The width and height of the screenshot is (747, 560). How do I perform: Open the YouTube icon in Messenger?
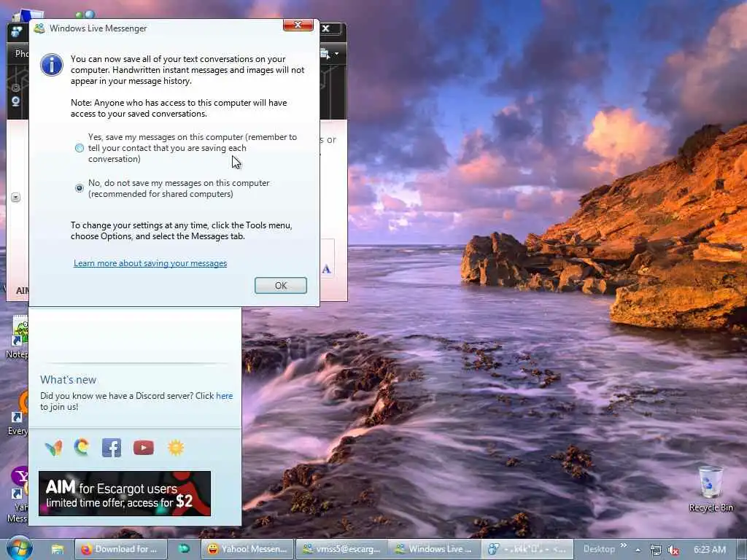(x=144, y=448)
